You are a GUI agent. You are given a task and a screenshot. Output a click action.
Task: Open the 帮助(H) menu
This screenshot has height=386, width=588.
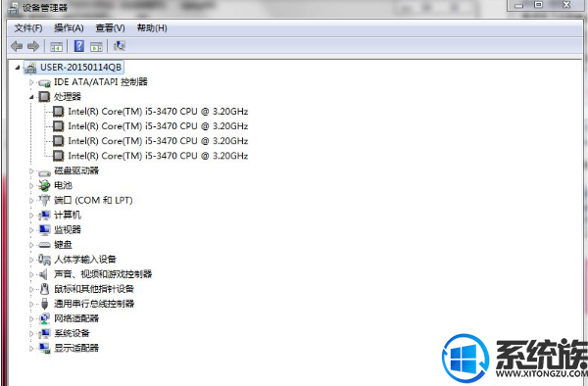pos(152,28)
